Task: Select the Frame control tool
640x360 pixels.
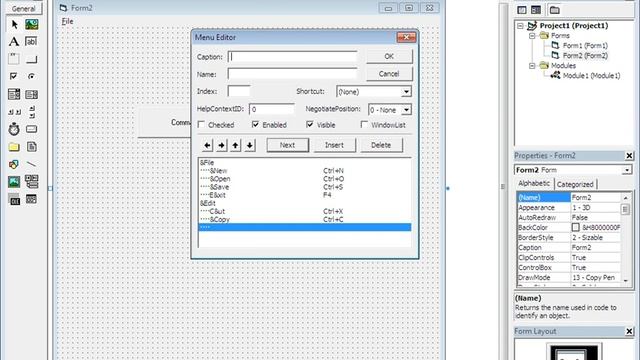Action: point(14,59)
